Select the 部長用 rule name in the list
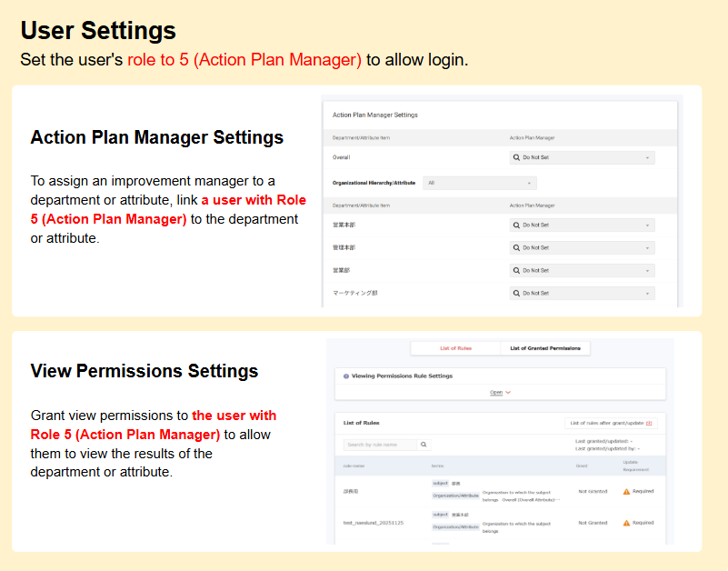728x571 pixels. pyautogui.click(x=351, y=491)
